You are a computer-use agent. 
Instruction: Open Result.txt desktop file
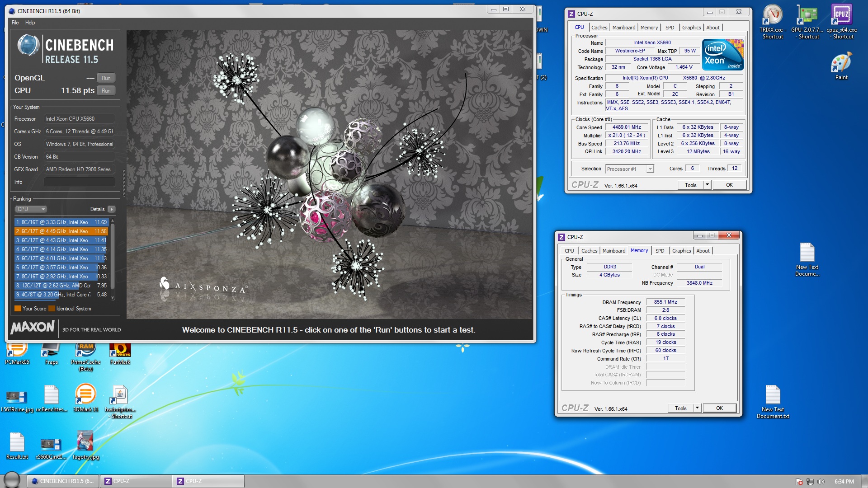click(x=17, y=446)
